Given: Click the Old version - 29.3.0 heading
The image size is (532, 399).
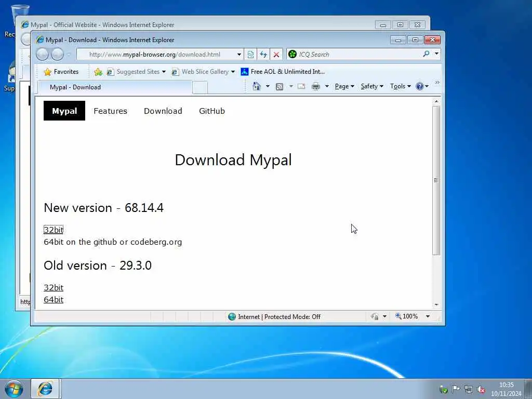Looking at the screenshot, I should coord(98,265).
